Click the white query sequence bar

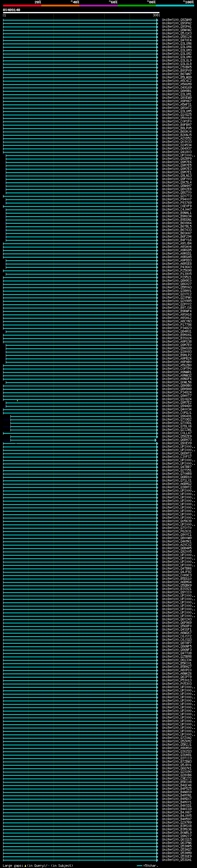point(81,12)
